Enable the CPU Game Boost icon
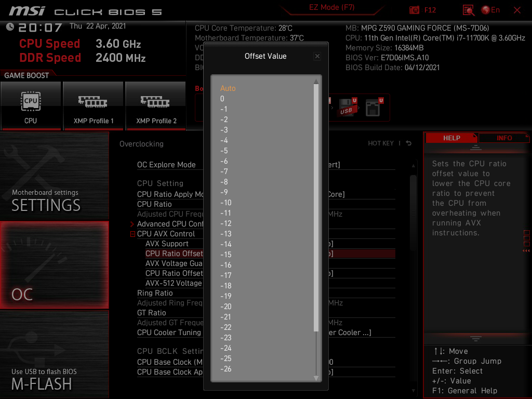Viewport: 532px width, 399px height. pyautogui.click(x=31, y=105)
